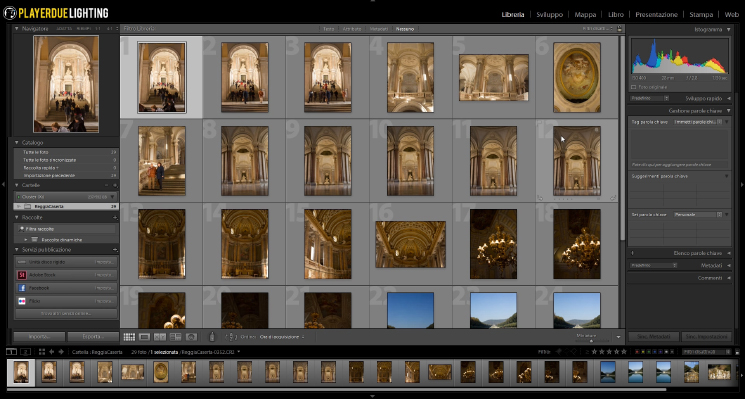Click the Filtra raccolte search field
The height and width of the screenshot is (399, 745).
[66, 229]
